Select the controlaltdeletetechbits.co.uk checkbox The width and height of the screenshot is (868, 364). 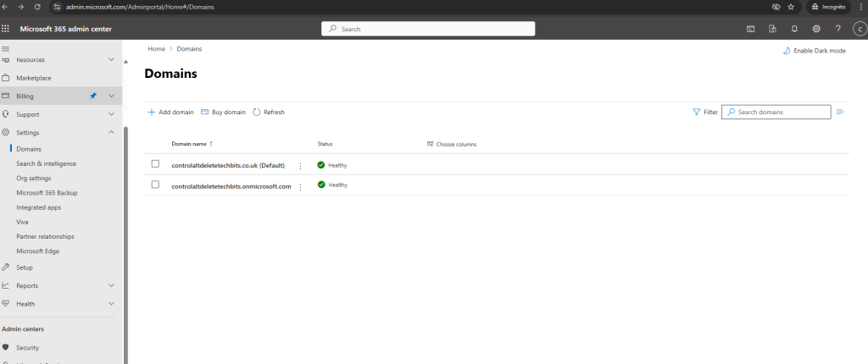coord(155,164)
